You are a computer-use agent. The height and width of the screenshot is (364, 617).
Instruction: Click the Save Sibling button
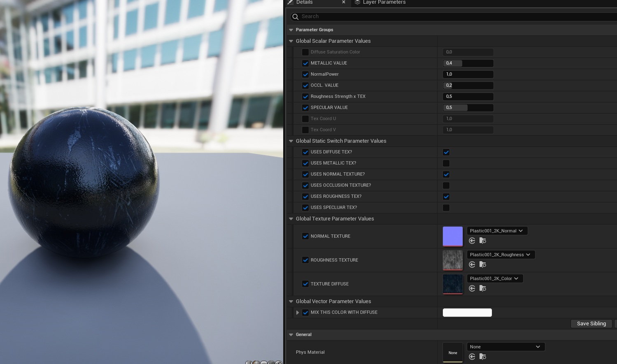(591, 324)
